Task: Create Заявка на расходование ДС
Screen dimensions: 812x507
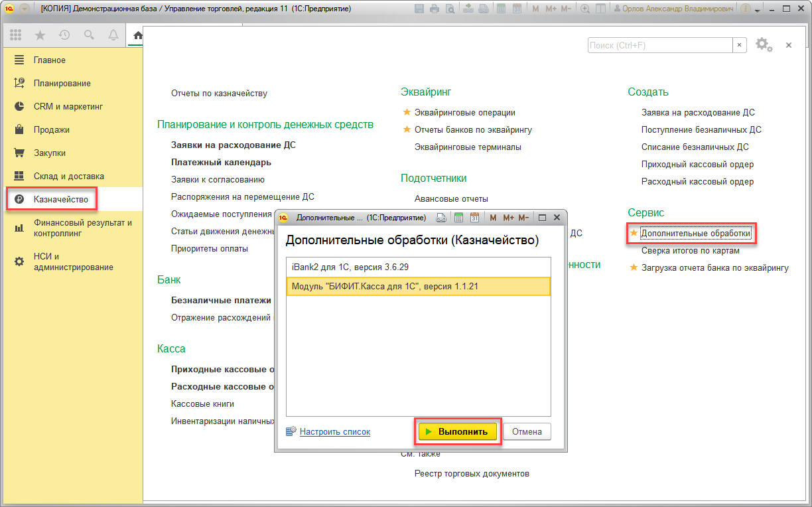Action: (698, 112)
